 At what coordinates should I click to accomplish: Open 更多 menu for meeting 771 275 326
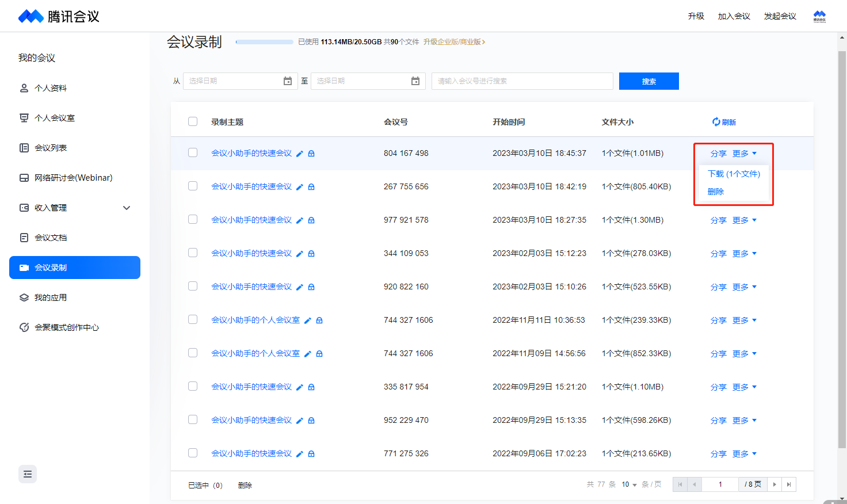click(745, 454)
